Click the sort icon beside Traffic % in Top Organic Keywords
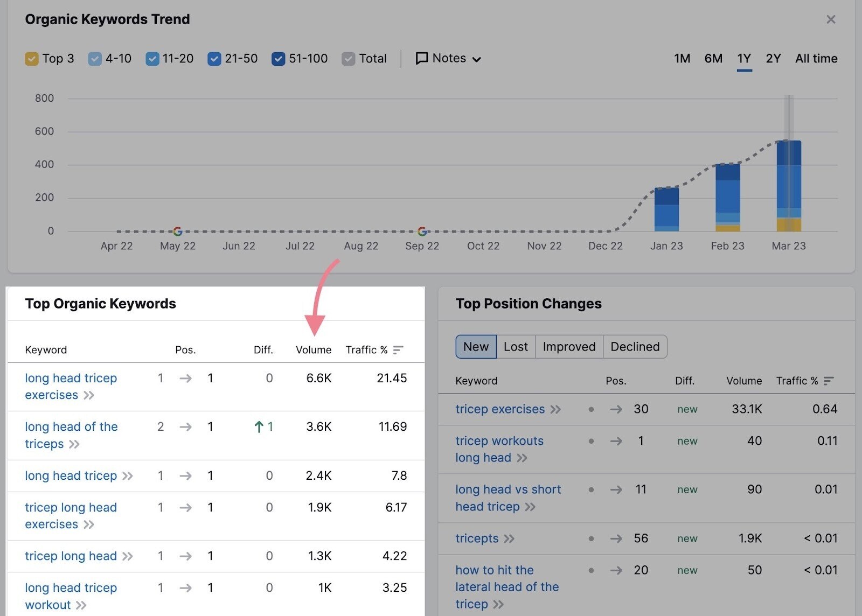Viewport: 862px width, 616px height. coord(398,350)
